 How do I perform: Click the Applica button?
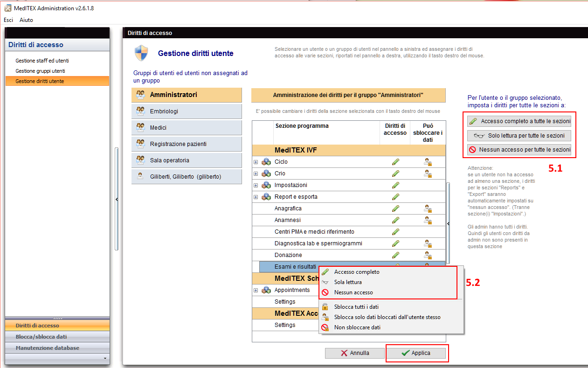[416, 353]
